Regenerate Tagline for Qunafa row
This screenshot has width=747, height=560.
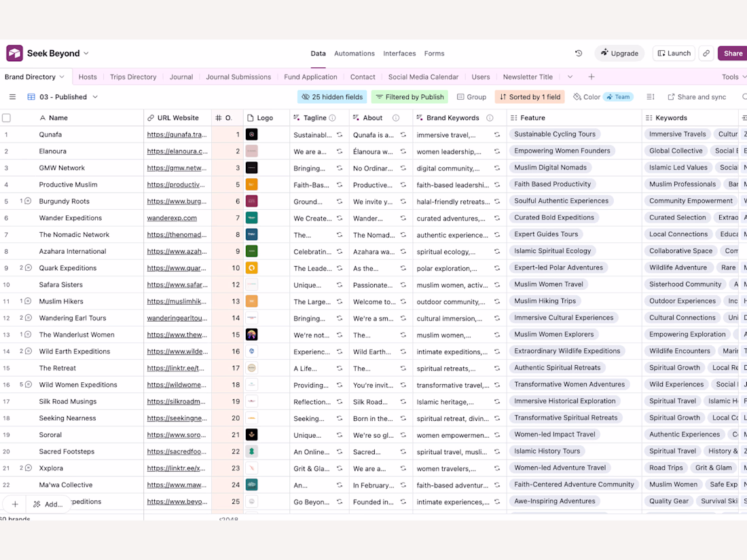point(340,135)
